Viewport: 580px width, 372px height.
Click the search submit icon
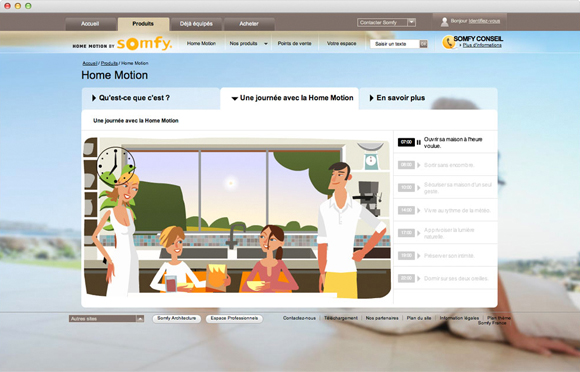[423, 44]
